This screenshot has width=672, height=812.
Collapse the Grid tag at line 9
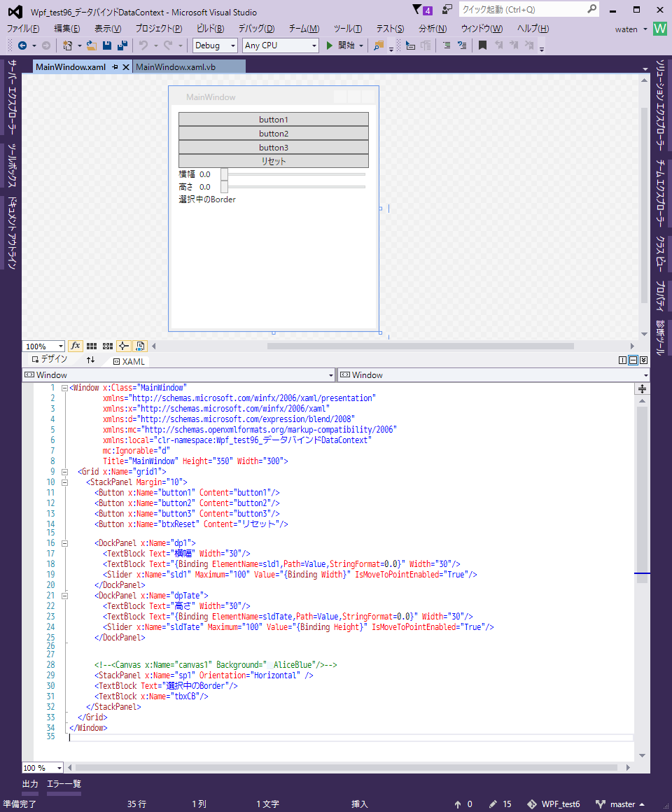click(x=64, y=472)
